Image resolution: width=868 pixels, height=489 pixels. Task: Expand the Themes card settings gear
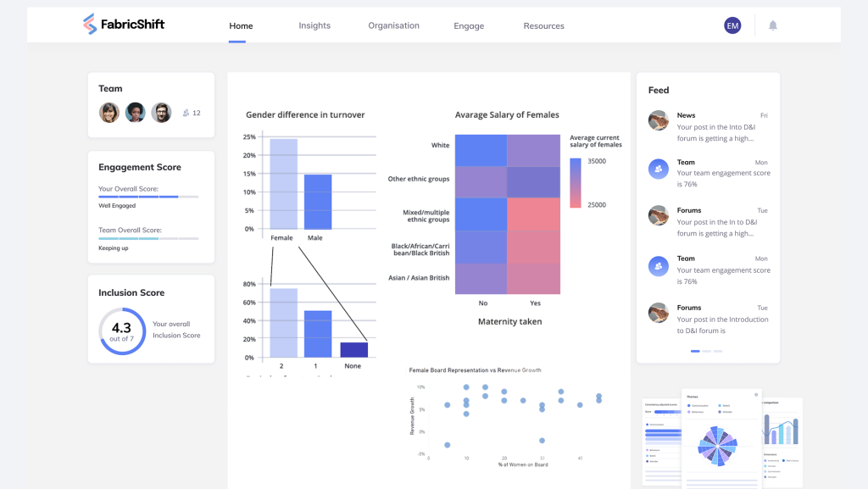click(756, 395)
